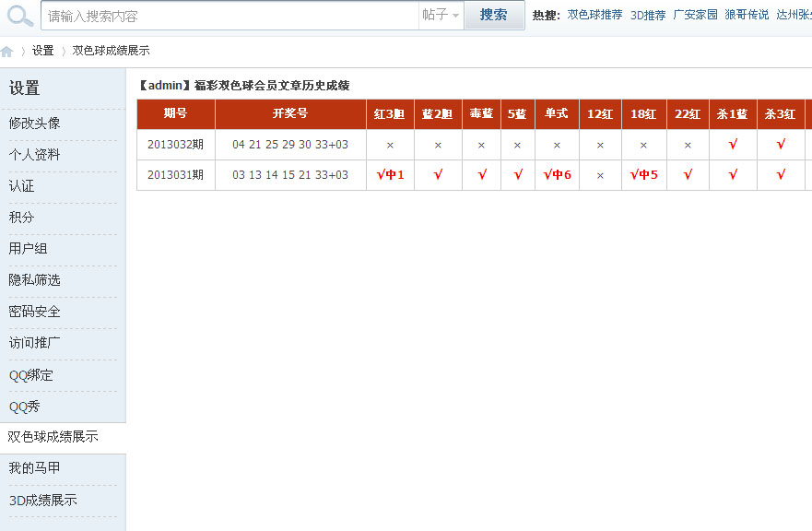Focus the search content input field
This screenshot has height=531, width=812.
(x=229, y=16)
